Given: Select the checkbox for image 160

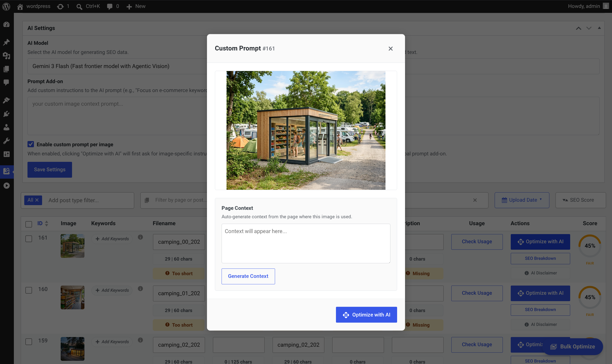Looking at the screenshot, I should pyautogui.click(x=29, y=290).
